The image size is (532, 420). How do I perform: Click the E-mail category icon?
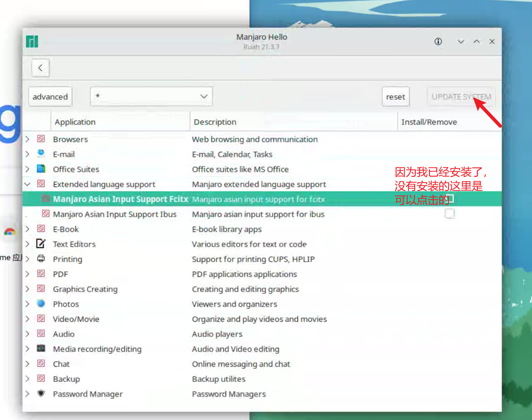(x=41, y=154)
